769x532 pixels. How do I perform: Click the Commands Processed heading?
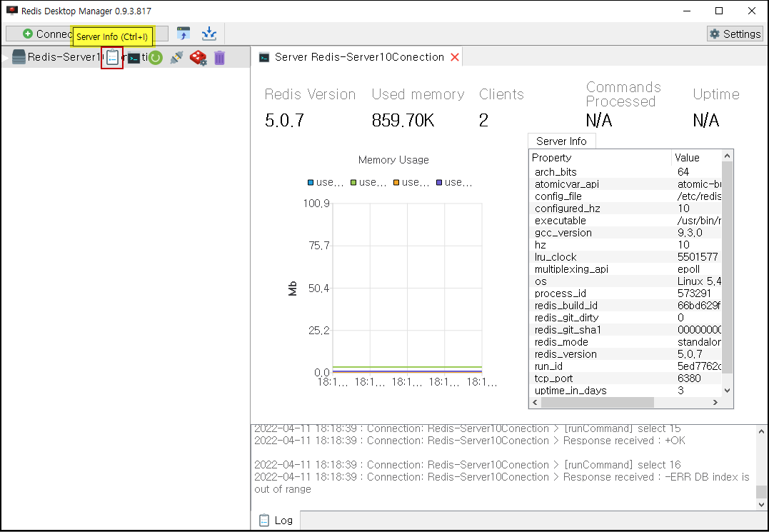click(x=623, y=94)
